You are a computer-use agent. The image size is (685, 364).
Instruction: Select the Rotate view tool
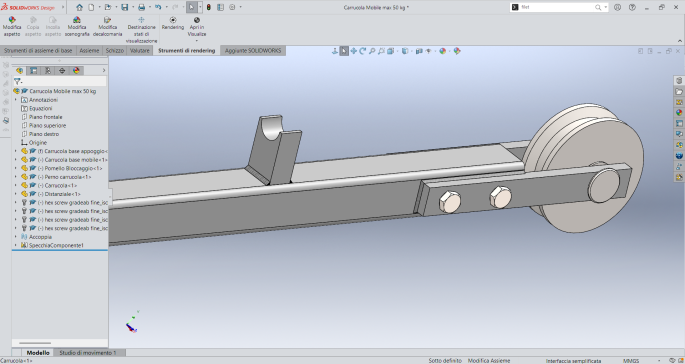point(363,51)
